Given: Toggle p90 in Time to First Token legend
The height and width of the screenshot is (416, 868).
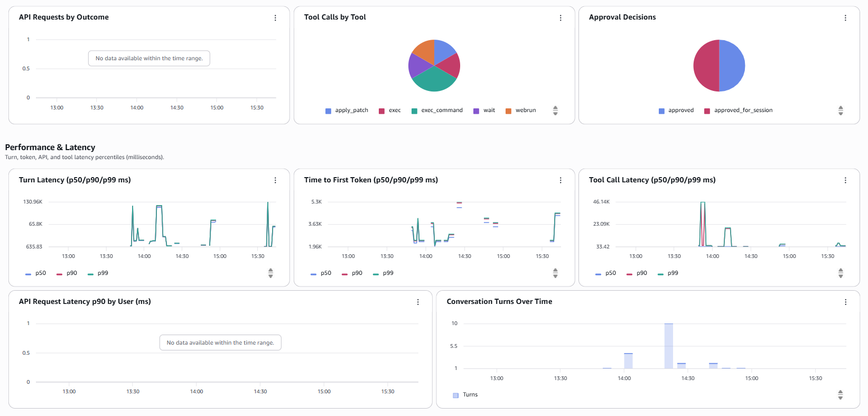Looking at the screenshot, I should 352,273.
